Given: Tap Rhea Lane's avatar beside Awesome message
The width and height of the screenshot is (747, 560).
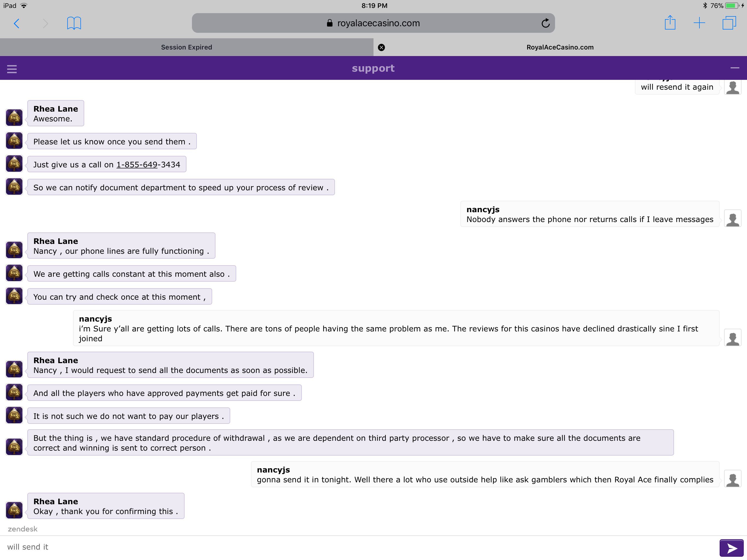Looking at the screenshot, I should point(14,117).
